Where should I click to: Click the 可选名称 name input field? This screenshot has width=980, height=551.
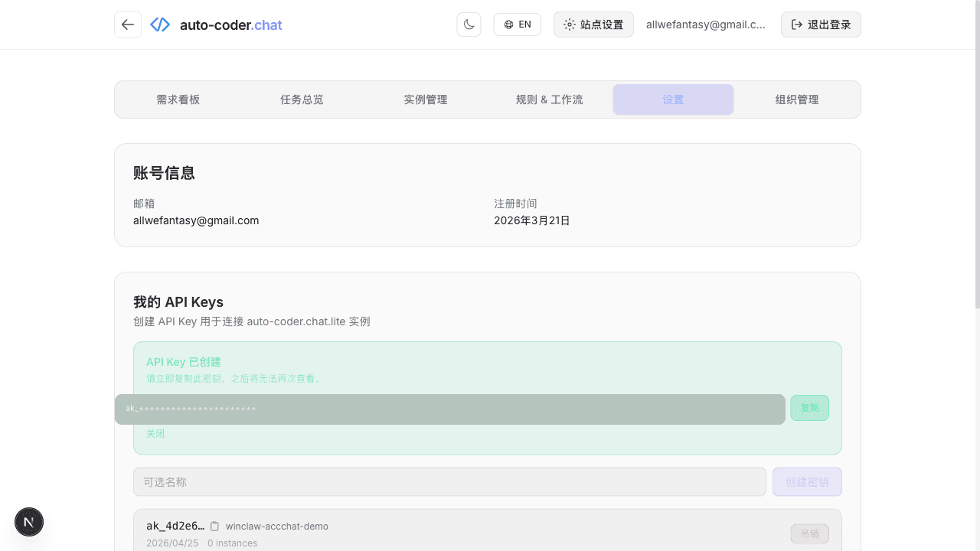[449, 481]
